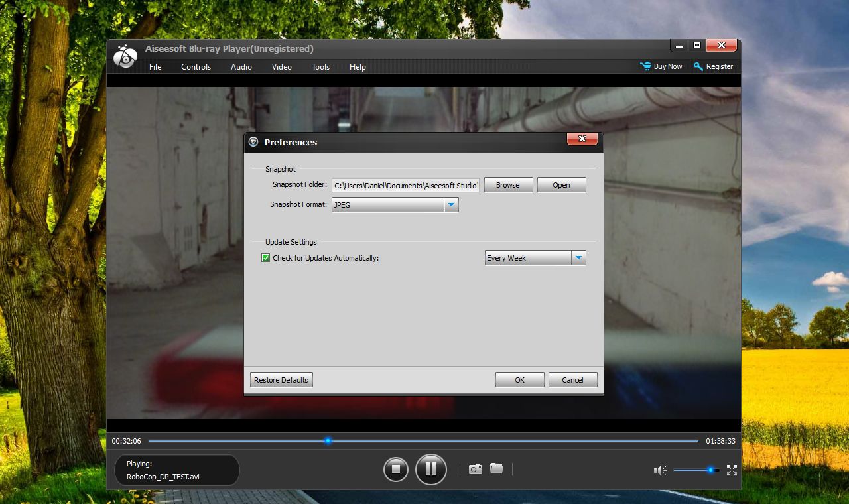
Task: Click the key icon beside Register
Action: [x=698, y=66]
